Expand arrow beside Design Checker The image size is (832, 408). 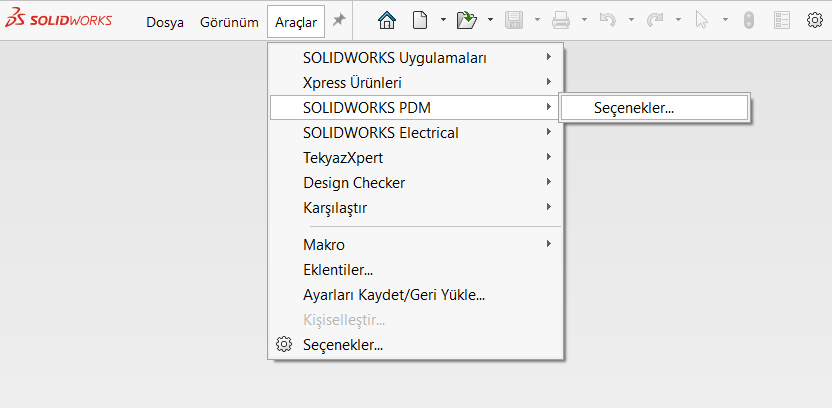(x=549, y=182)
